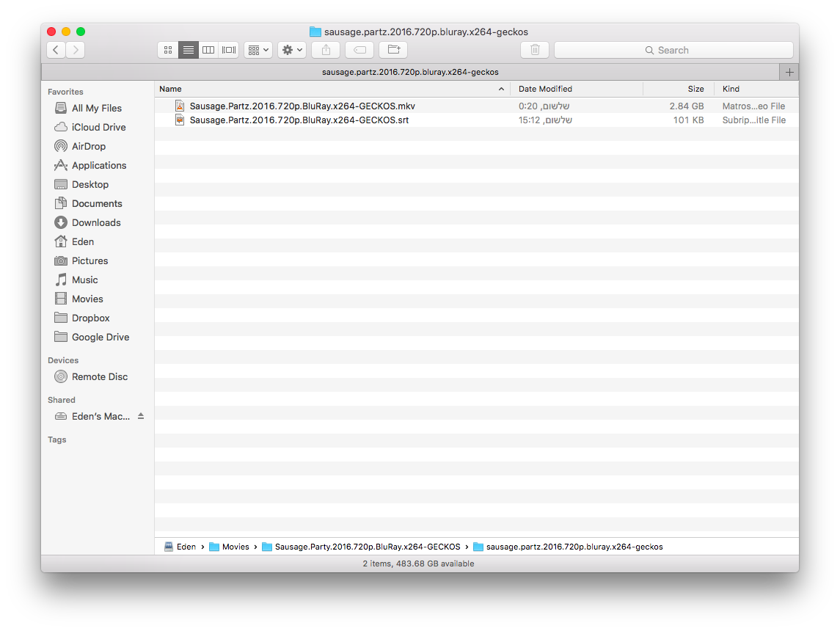The image size is (840, 631).
Task: Click the Tags section heading
Action: (56, 439)
